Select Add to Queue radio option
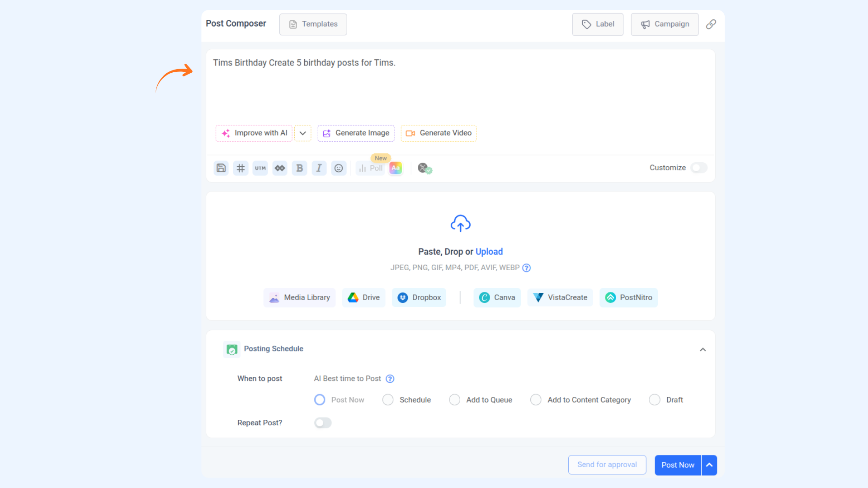Image resolution: width=868 pixels, height=488 pixels. pyautogui.click(x=455, y=400)
